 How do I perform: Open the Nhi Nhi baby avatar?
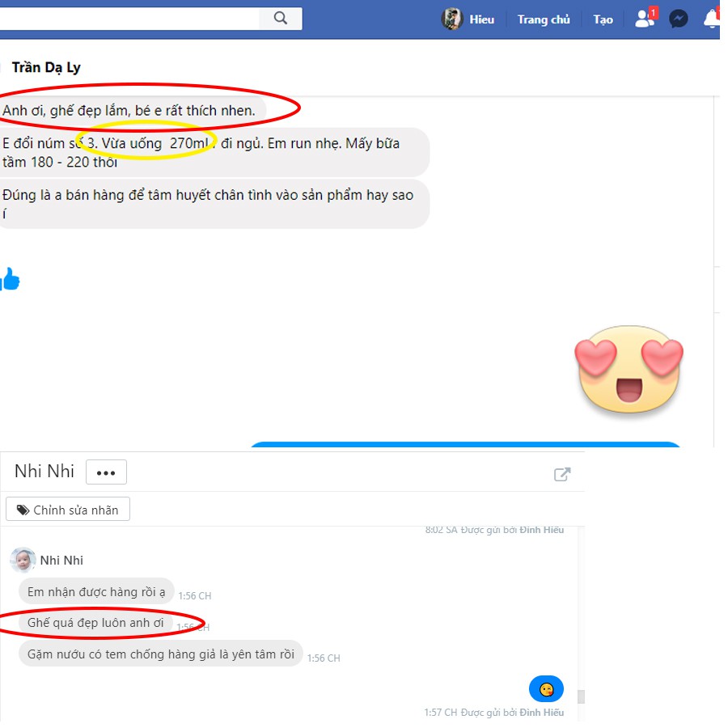point(23,560)
